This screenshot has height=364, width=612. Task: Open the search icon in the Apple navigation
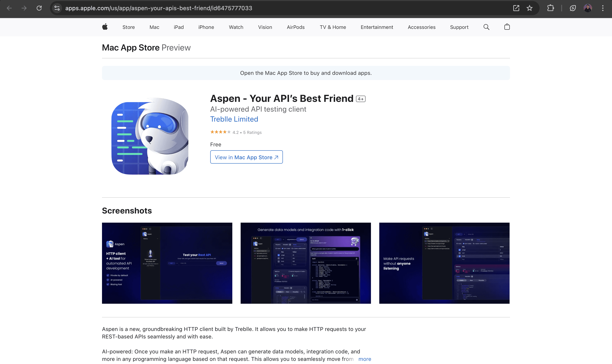486,27
